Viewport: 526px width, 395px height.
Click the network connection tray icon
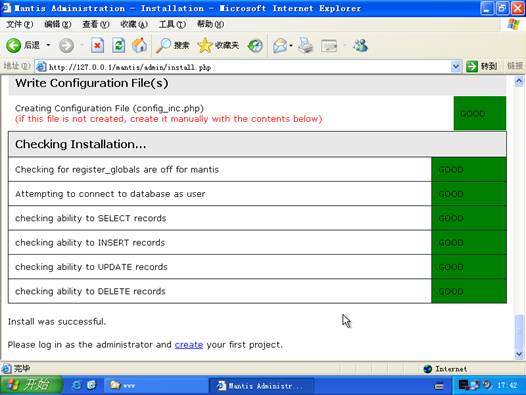[x=475, y=385]
